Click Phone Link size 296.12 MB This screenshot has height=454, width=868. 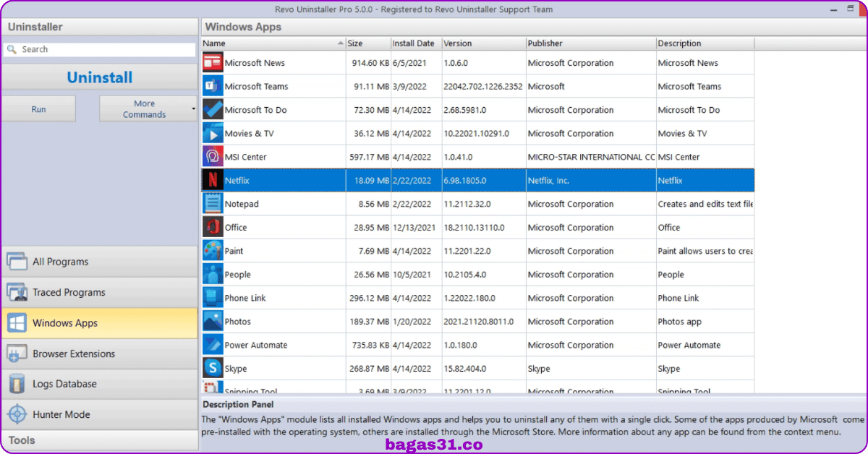coord(370,298)
